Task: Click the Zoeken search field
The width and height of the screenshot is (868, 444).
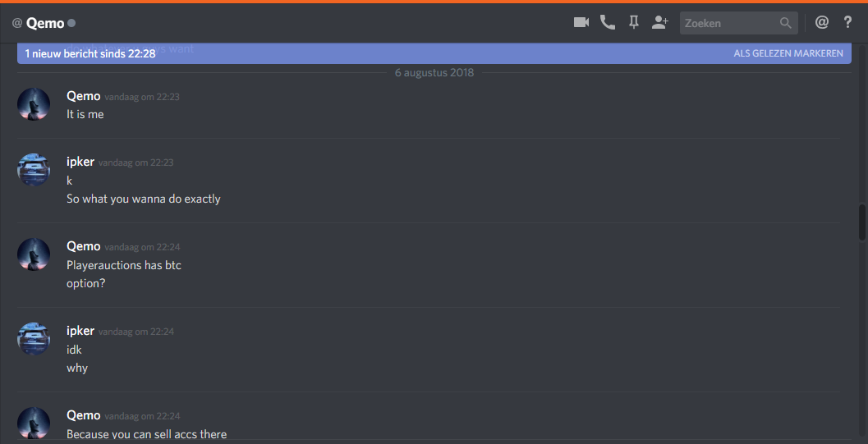Action: click(738, 23)
